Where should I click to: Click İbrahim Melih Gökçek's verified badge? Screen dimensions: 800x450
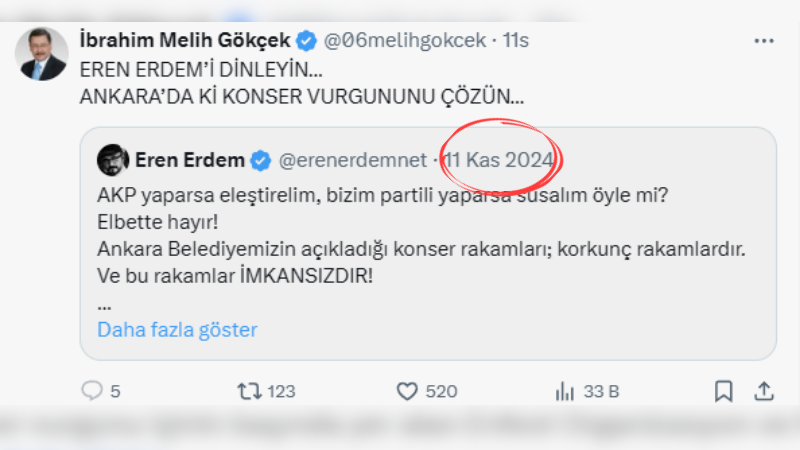307,41
